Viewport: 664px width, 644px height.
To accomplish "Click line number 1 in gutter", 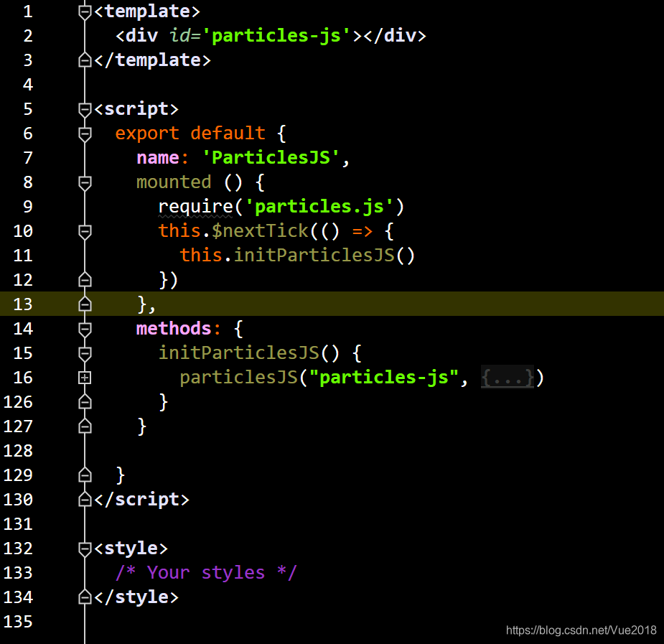I will pos(28,11).
